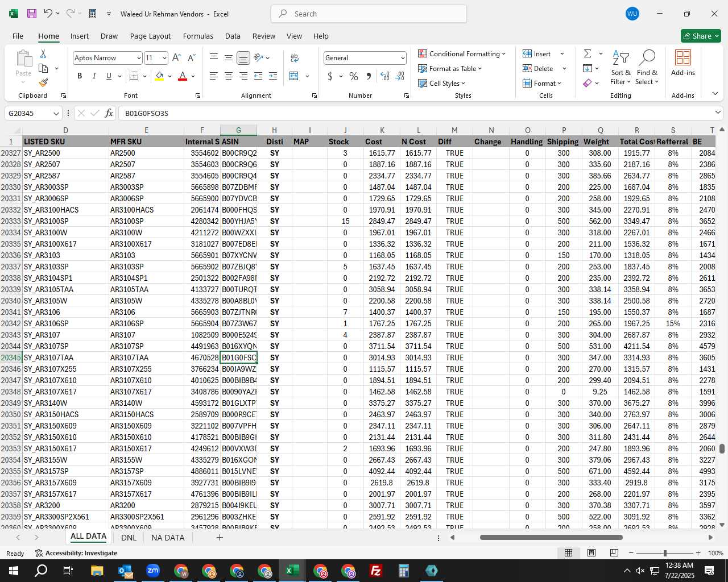Switch to the Page Layout tab
The height and width of the screenshot is (582, 728).
[150, 36]
